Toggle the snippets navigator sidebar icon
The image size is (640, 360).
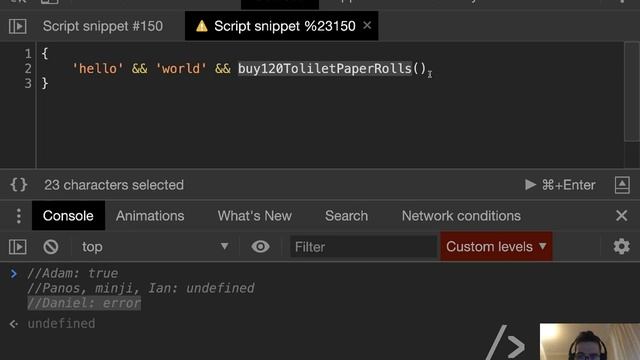point(18,27)
